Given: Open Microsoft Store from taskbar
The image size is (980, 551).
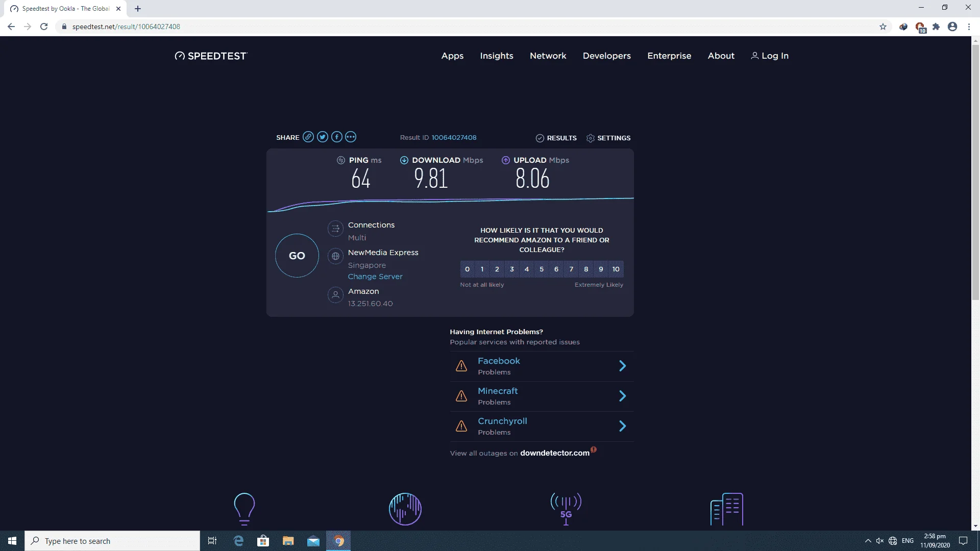Looking at the screenshot, I should [x=263, y=541].
